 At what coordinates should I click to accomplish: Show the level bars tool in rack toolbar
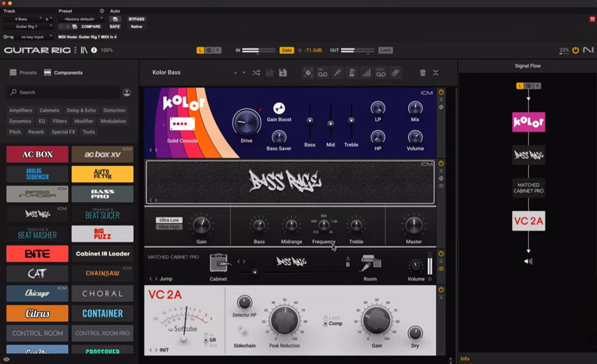point(366,72)
